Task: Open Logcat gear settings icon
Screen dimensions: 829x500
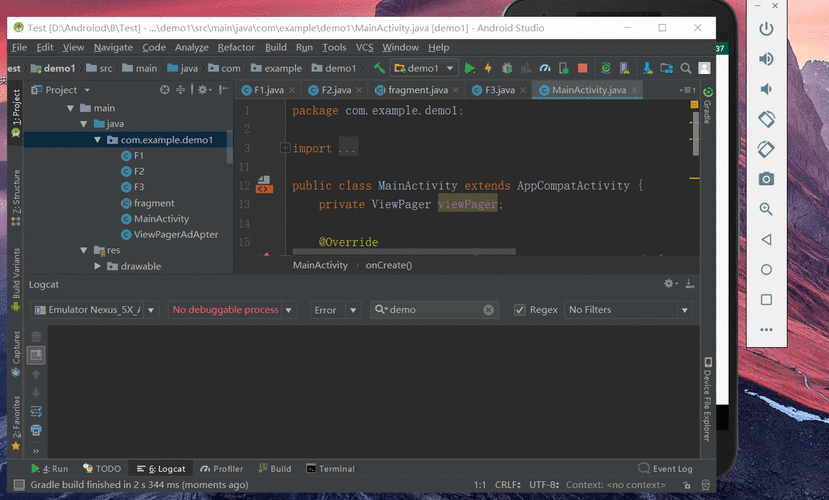Action: tap(670, 284)
